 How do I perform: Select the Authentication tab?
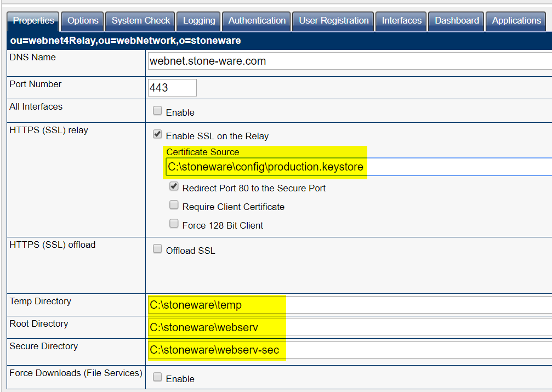257,21
